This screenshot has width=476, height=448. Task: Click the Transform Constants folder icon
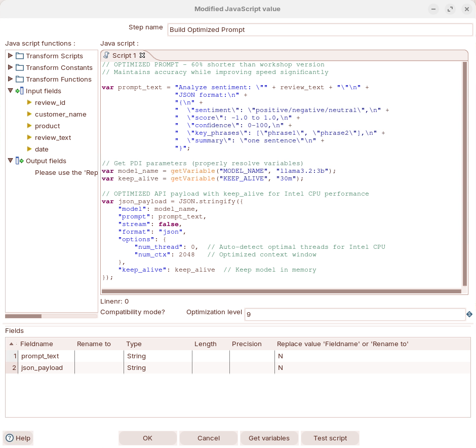point(20,67)
